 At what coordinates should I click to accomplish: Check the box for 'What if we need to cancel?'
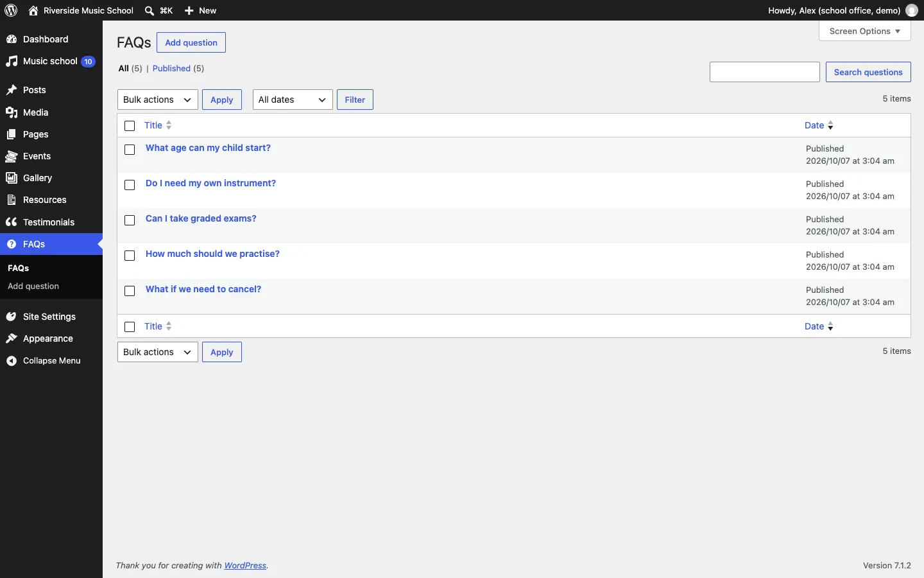pyautogui.click(x=130, y=291)
